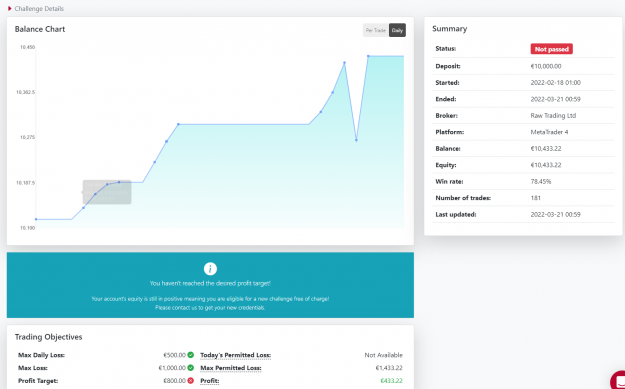
Task: Click the Max Daily Loss amount €500.00
Action: [x=174, y=355]
